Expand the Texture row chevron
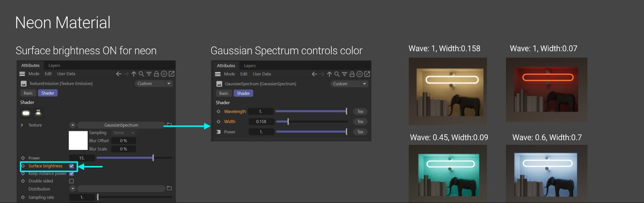 pos(22,125)
